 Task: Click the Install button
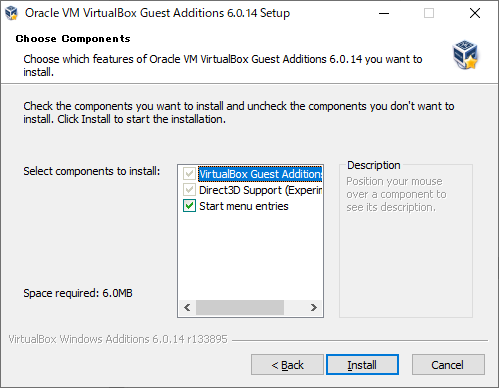click(362, 365)
